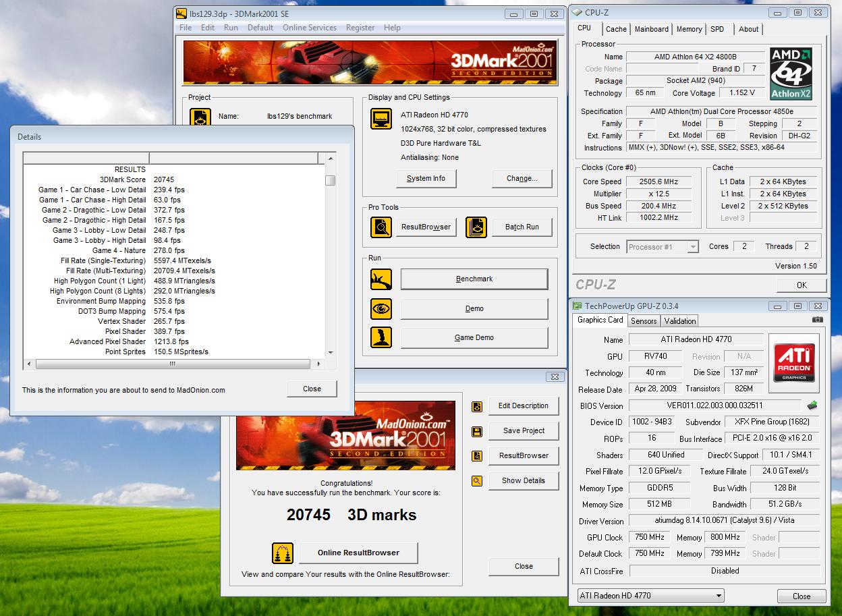Switch to the Validation tab in GPU-Z
Viewport: 842px width, 616px height.
679,321
